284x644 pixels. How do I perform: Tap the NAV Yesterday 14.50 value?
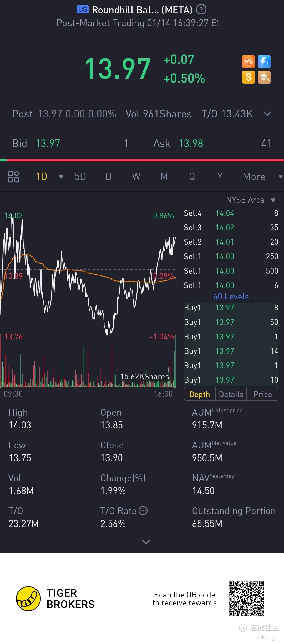click(x=204, y=491)
